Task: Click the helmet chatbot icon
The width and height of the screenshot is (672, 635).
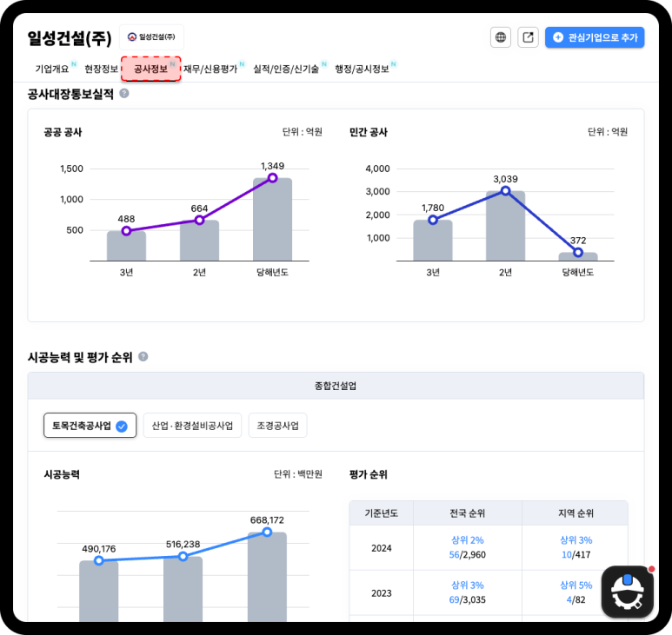Action: (x=628, y=592)
